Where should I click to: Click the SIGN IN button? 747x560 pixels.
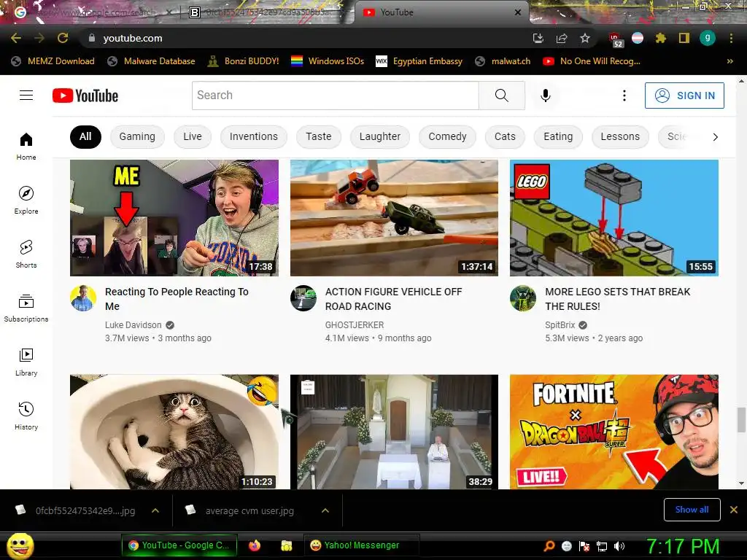click(x=684, y=96)
